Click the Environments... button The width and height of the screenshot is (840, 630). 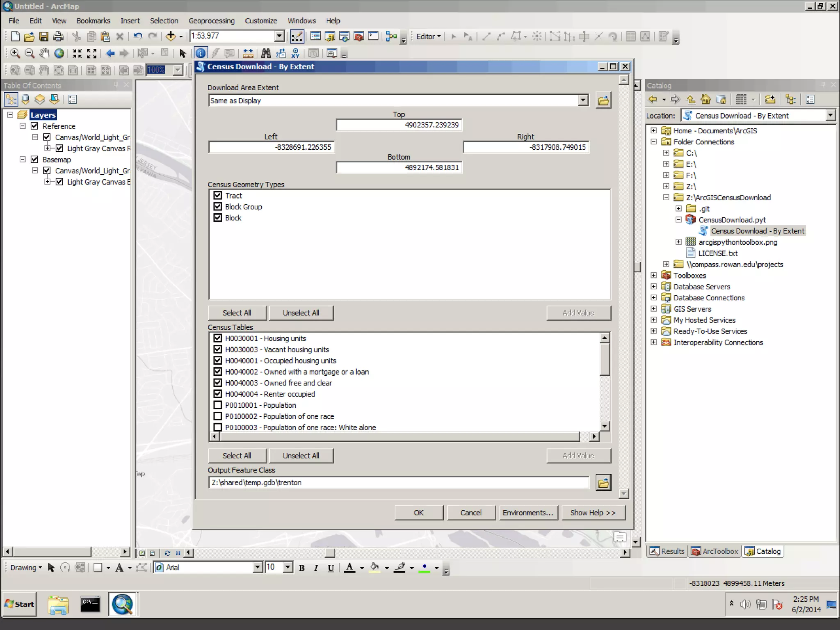[528, 513]
